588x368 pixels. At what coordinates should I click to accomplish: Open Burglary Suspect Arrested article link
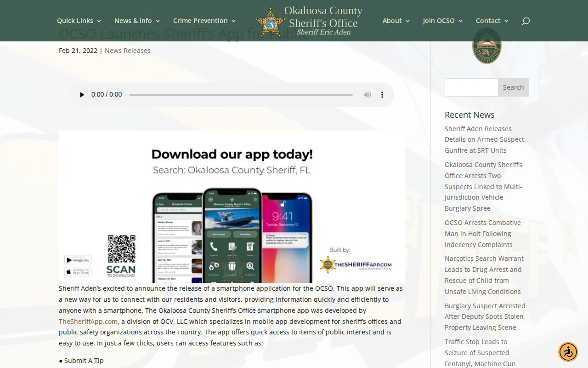coord(485,316)
